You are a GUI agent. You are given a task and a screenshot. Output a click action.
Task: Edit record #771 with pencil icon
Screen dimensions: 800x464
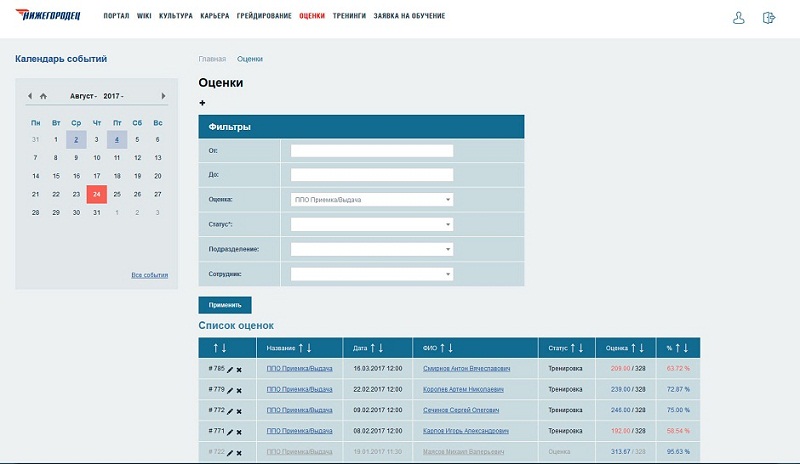point(229,432)
